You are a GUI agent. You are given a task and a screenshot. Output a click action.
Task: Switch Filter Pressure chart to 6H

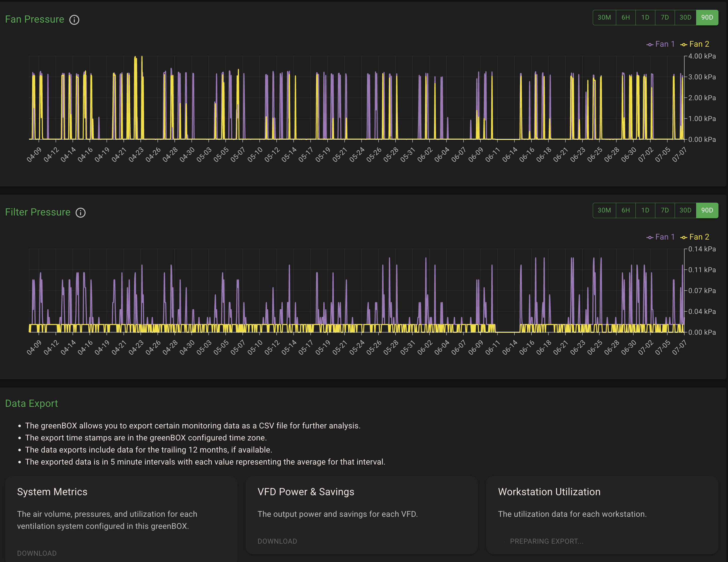point(625,210)
